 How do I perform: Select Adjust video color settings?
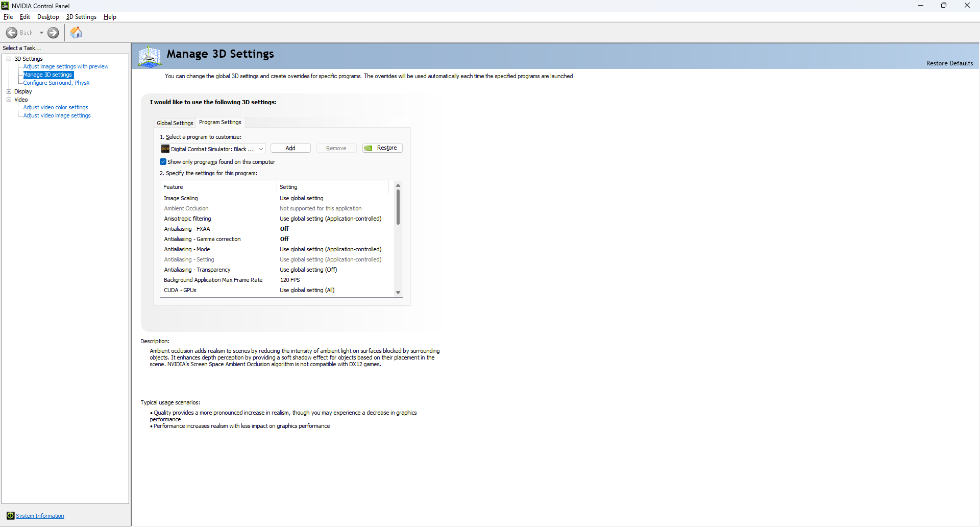point(56,107)
